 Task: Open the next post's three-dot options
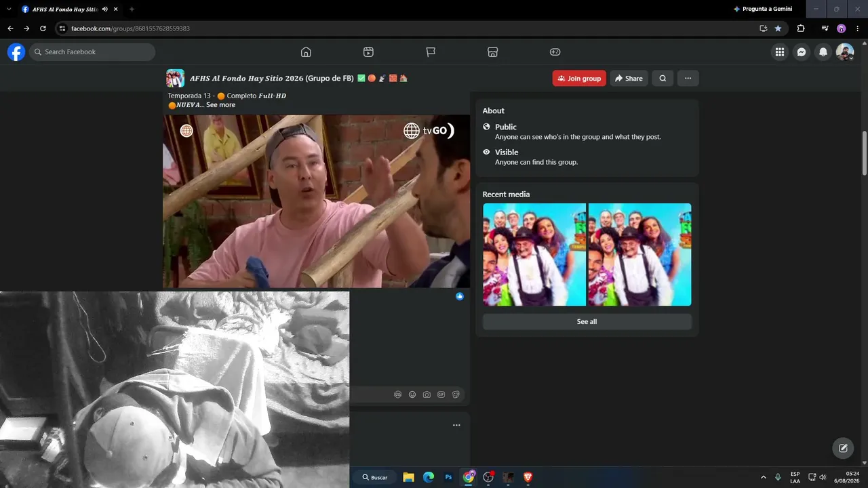(456, 425)
